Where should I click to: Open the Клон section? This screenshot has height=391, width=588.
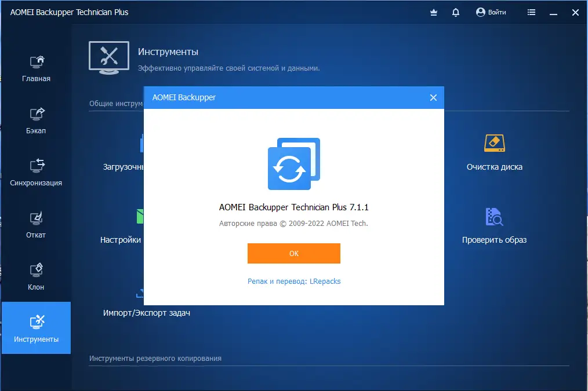coord(36,276)
